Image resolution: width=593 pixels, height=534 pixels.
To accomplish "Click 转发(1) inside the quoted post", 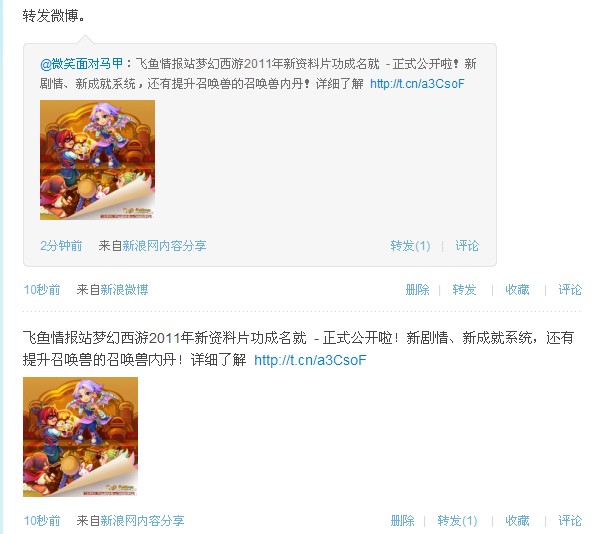I will [410, 246].
